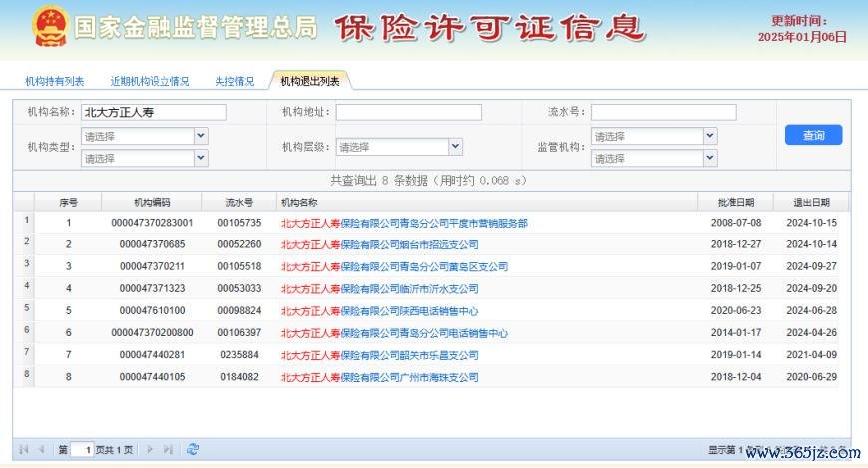Open link for 青岛分公司平度市营销服务部
The image size is (868, 468).
point(404,223)
